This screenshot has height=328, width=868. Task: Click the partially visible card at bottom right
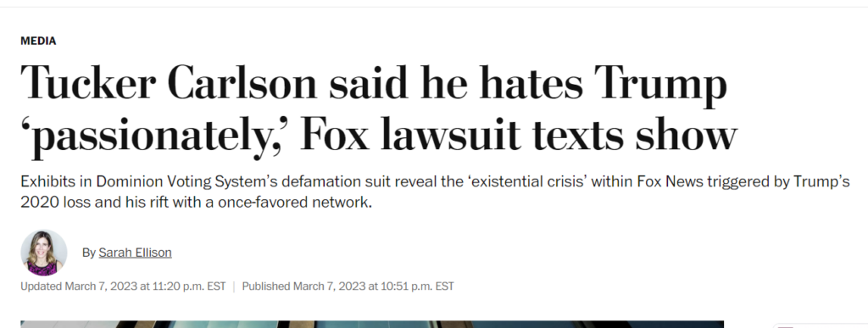click(820, 325)
